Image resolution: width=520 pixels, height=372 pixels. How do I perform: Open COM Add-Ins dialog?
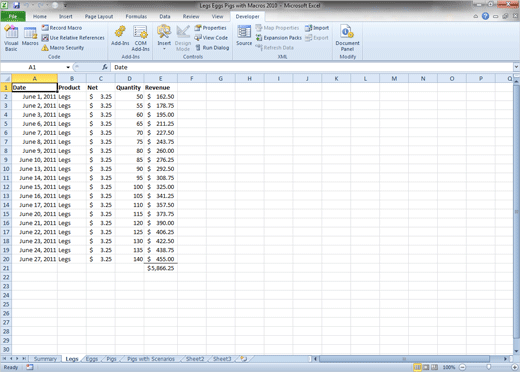pyautogui.click(x=140, y=38)
